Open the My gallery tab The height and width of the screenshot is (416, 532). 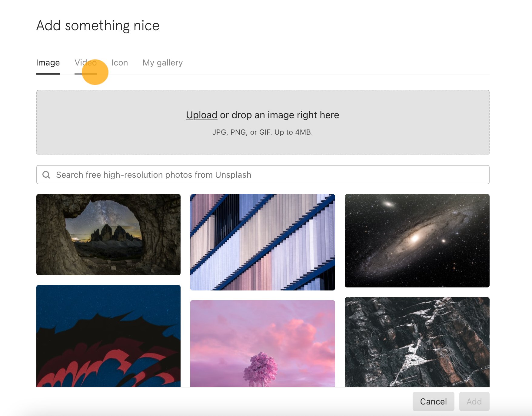(163, 63)
